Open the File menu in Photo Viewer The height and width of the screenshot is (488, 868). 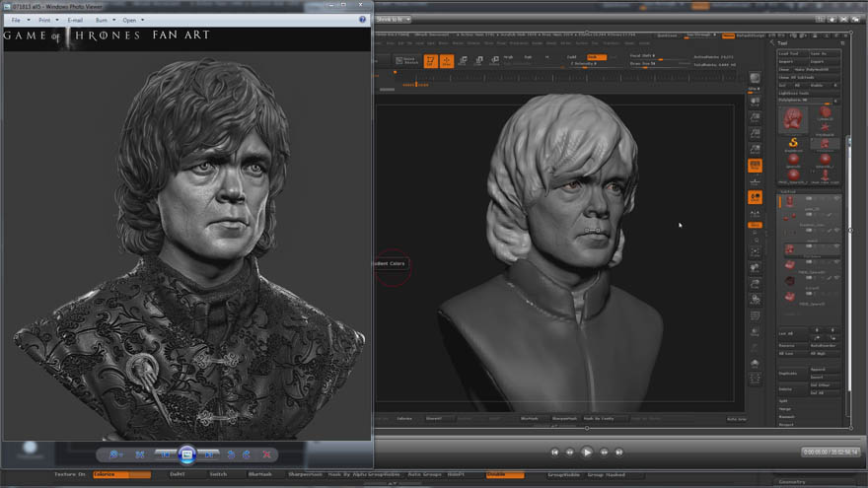[x=16, y=20]
